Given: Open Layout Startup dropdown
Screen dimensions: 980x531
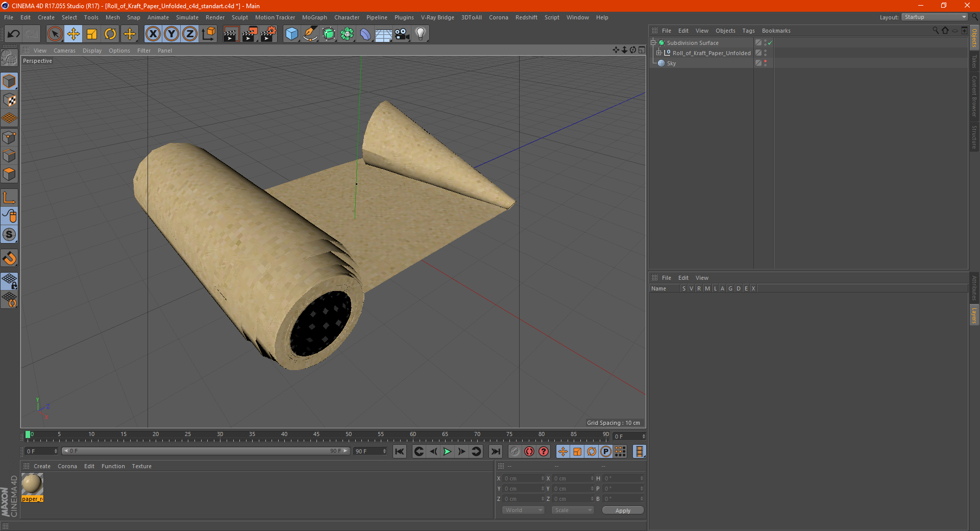Looking at the screenshot, I should pyautogui.click(x=935, y=17).
